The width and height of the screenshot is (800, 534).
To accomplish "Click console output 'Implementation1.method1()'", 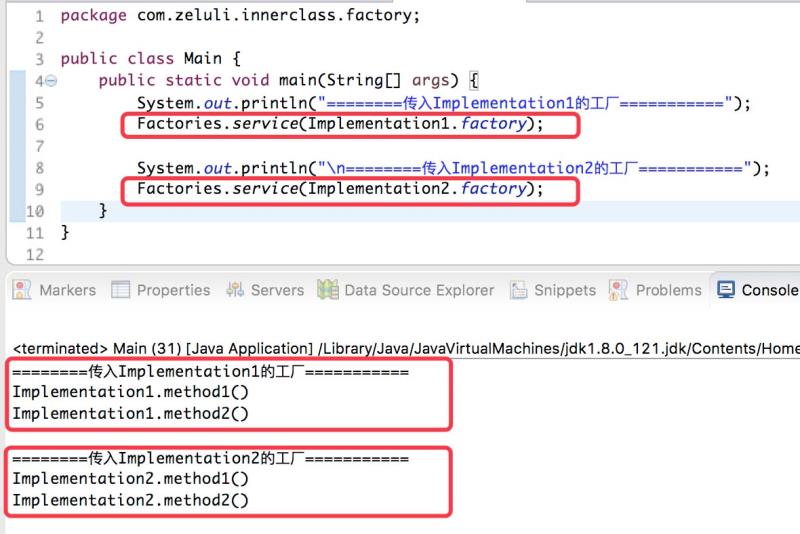I will click(131, 392).
